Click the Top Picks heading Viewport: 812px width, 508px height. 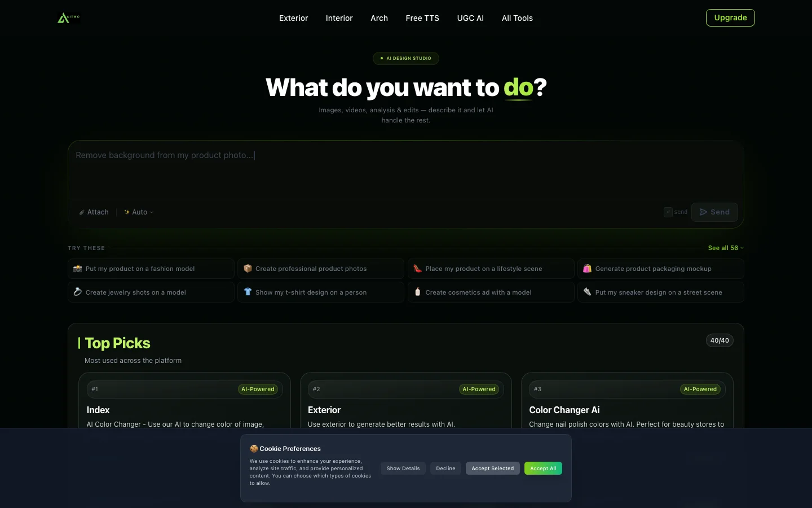(x=117, y=343)
